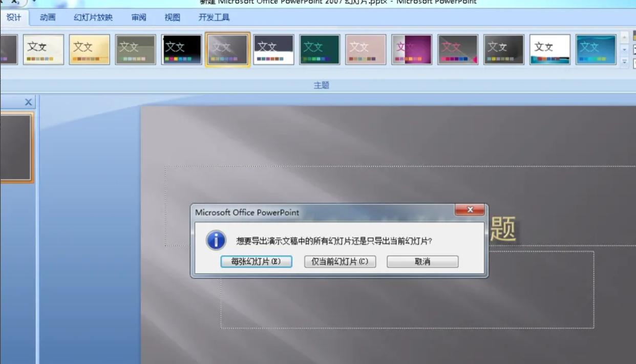Select the highlighted gray theme thumbnail
The height and width of the screenshot is (364, 636).
228,50
